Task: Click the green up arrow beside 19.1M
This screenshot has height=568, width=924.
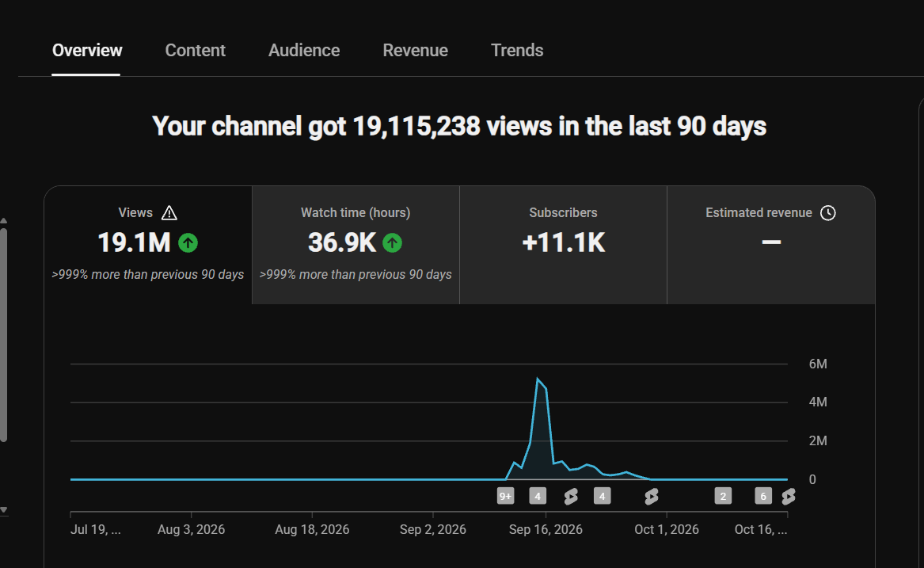Action: click(x=188, y=242)
